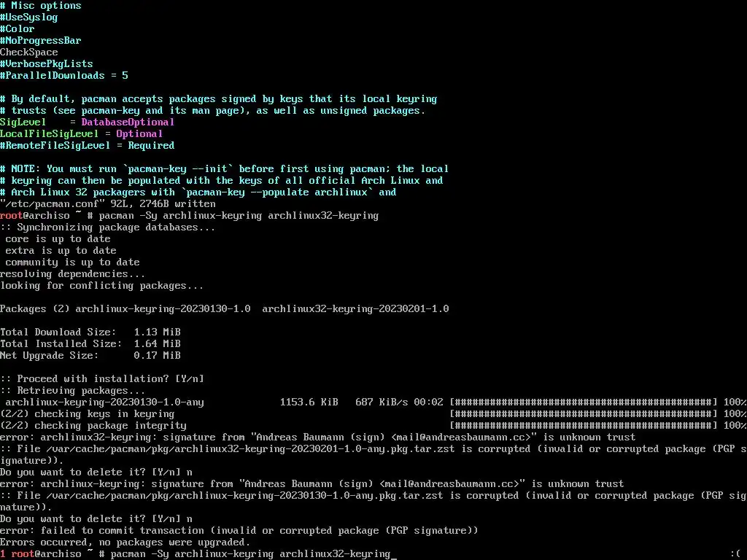Click progress bar for checking package integrity
The width and height of the screenshot is (747, 560).
[583, 426]
